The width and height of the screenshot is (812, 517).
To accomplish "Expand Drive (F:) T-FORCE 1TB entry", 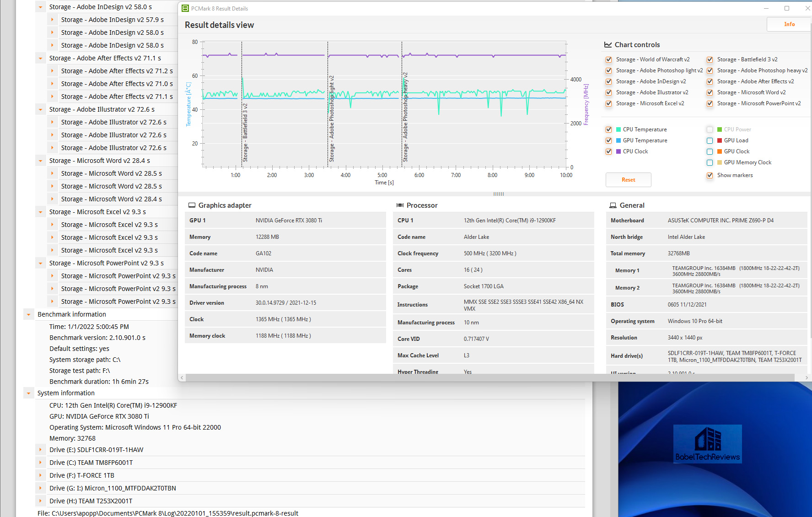I will 41,475.
